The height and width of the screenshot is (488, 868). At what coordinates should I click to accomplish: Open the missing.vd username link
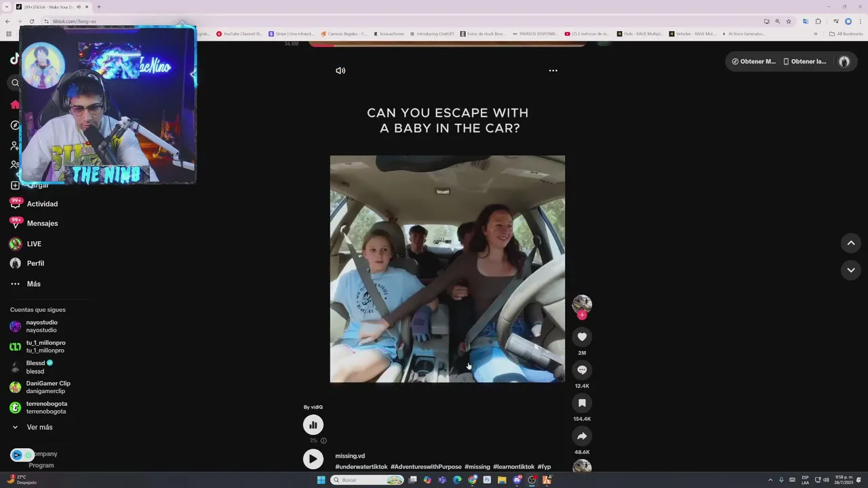(x=350, y=456)
